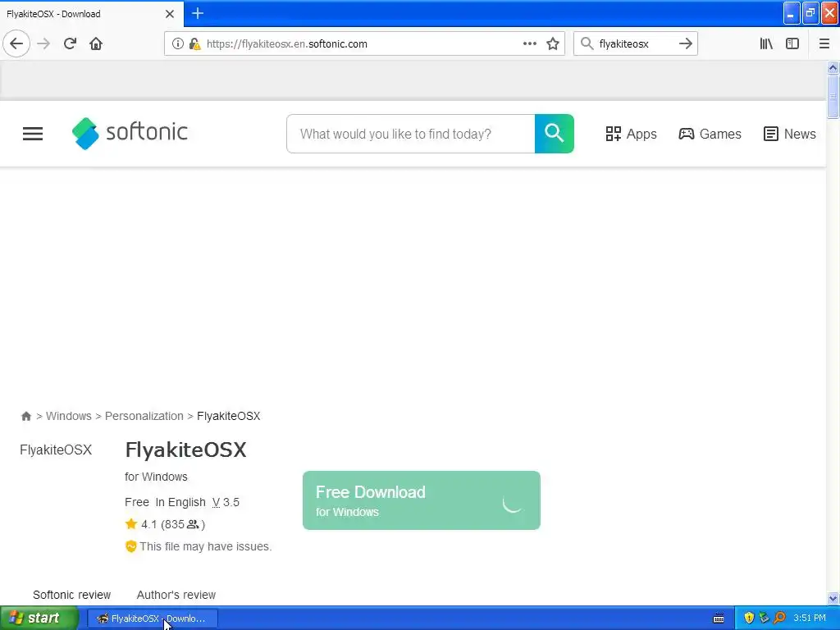Open Softonic site hamburger menu

point(33,134)
